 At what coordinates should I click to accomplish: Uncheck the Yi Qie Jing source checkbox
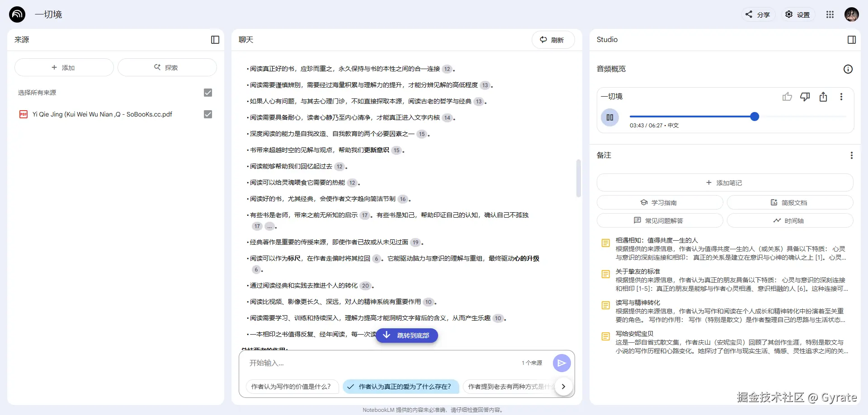pyautogui.click(x=208, y=114)
